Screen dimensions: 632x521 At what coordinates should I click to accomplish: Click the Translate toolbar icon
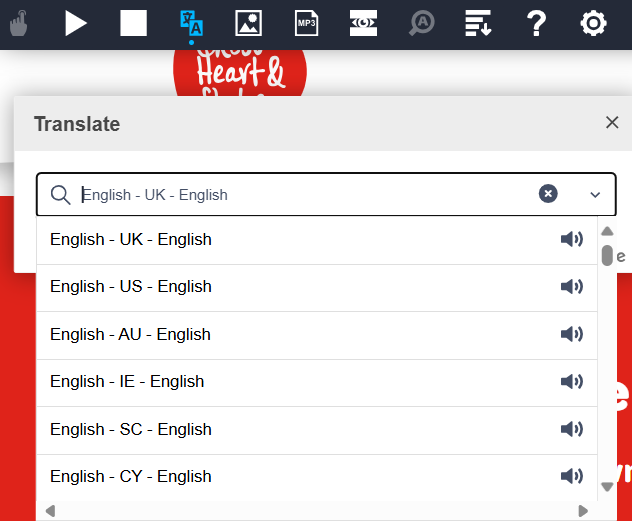point(190,23)
